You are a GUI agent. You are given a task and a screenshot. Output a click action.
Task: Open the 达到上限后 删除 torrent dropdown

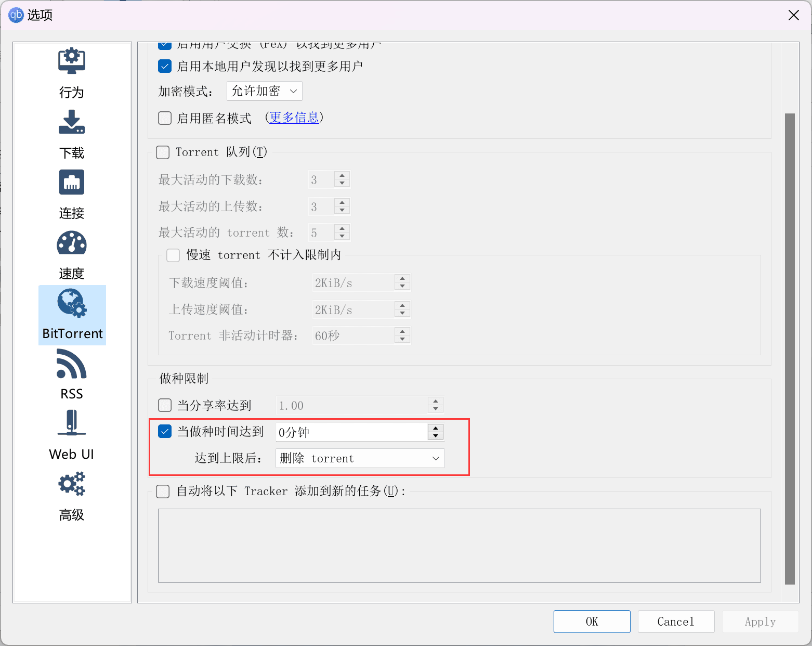[x=360, y=458]
